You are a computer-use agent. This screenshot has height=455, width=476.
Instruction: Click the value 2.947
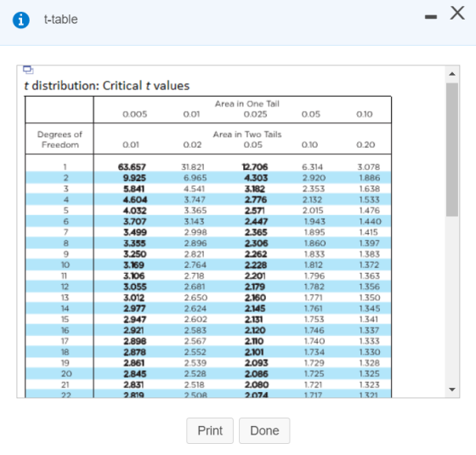coord(135,320)
